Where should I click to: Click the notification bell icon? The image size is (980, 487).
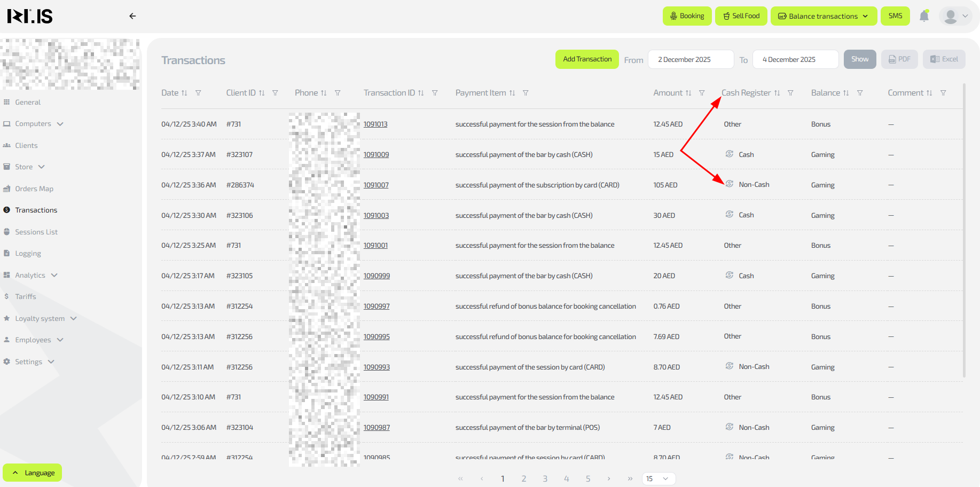(x=924, y=16)
